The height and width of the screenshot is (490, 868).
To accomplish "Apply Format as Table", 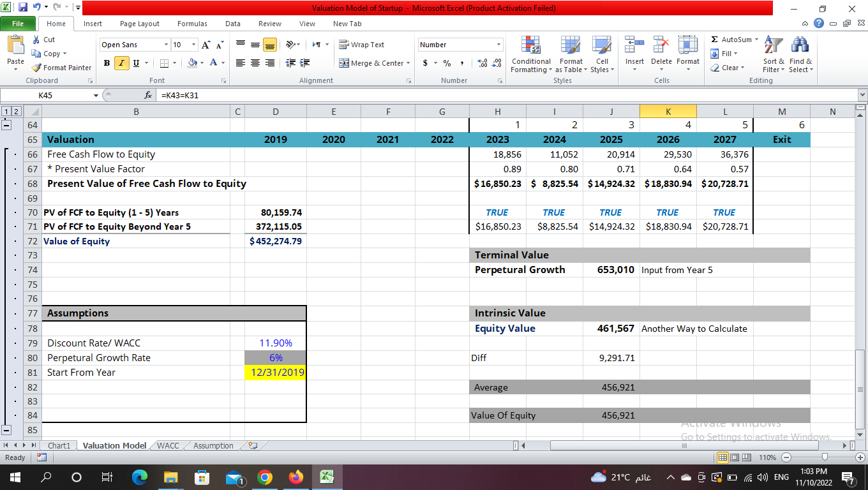I will (x=570, y=54).
